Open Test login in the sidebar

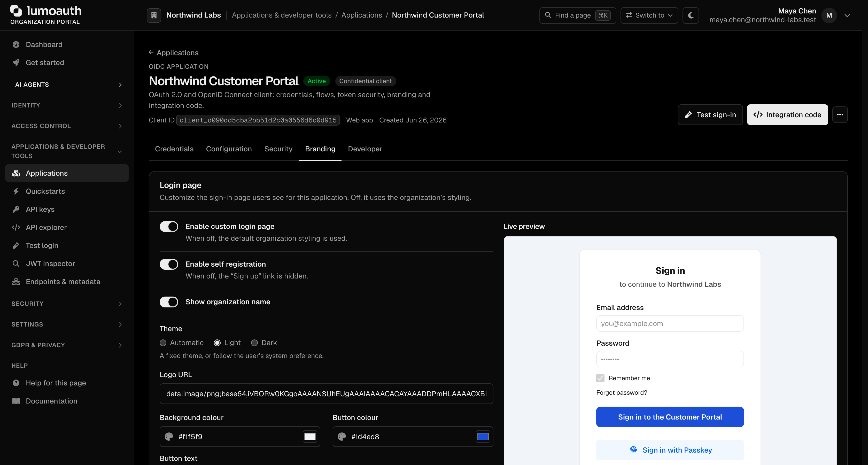67,245
